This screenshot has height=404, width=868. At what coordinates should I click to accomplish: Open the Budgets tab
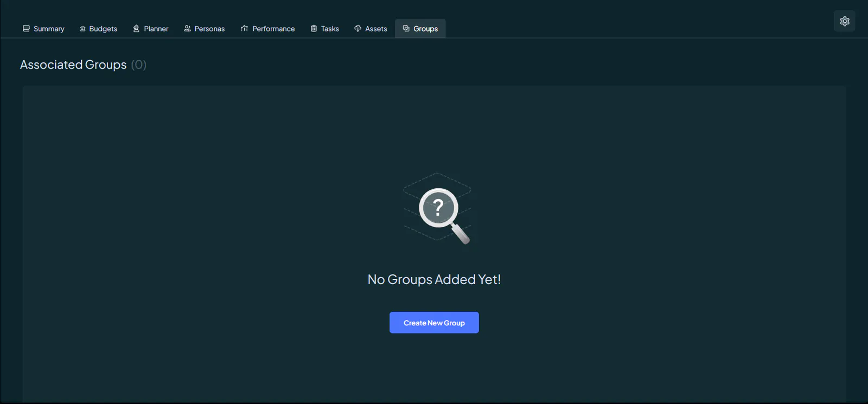98,29
